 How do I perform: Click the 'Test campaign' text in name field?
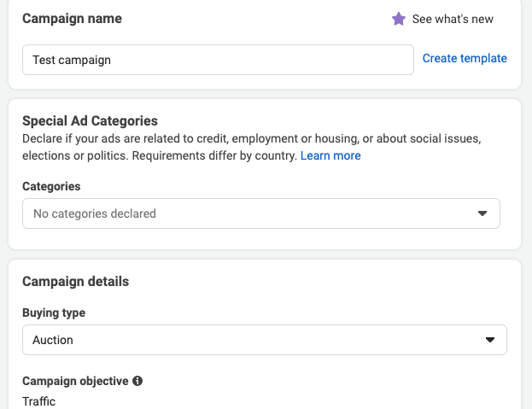coord(72,60)
